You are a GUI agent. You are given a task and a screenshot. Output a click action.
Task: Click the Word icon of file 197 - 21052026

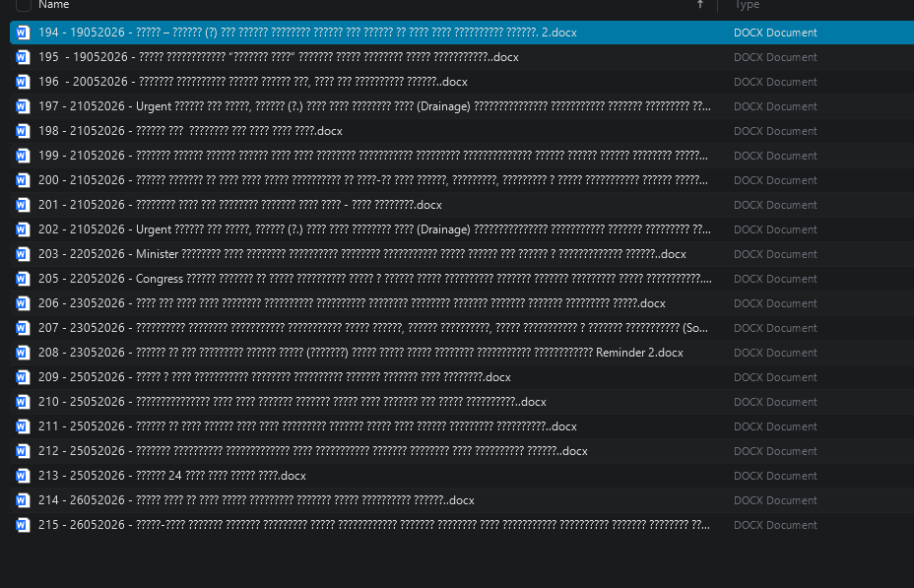(x=23, y=106)
